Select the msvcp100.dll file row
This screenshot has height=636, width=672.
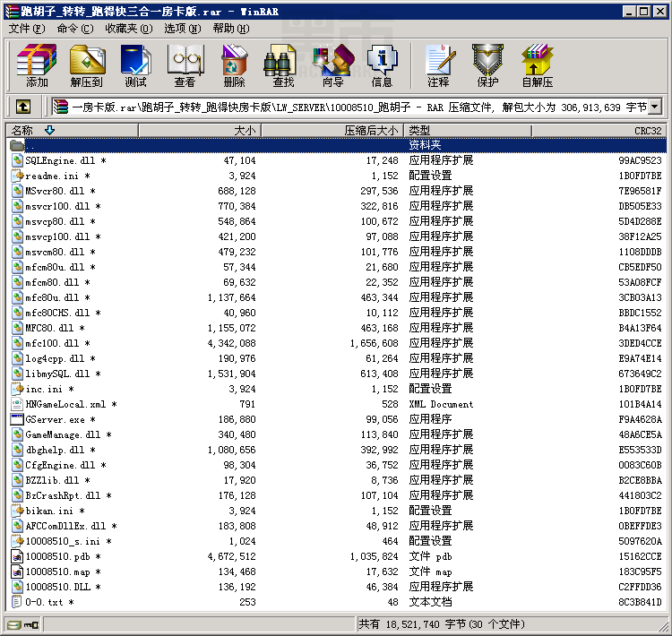[x=336, y=236]
